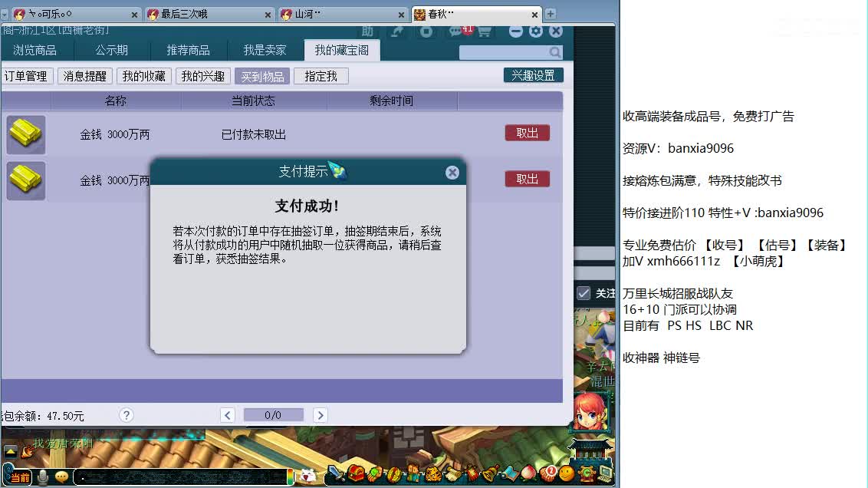Toggle the microphone voice icon
Viewport: 868px width, 488px height.
pos(43,477)
